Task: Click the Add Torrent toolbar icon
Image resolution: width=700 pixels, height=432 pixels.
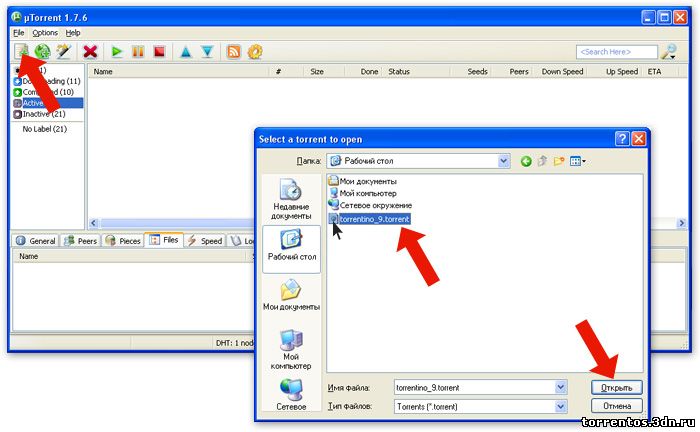Action: [x=21, y=51]
